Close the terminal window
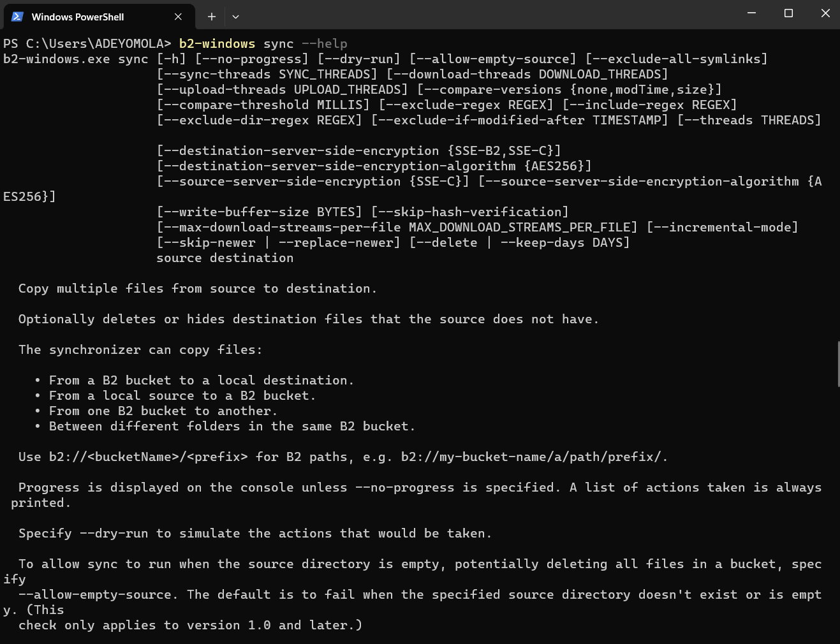 point(825,13)
